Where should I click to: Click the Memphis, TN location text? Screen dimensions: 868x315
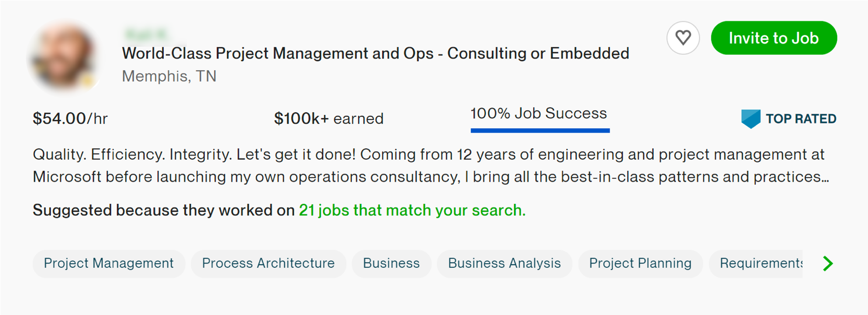coord(169,76)
